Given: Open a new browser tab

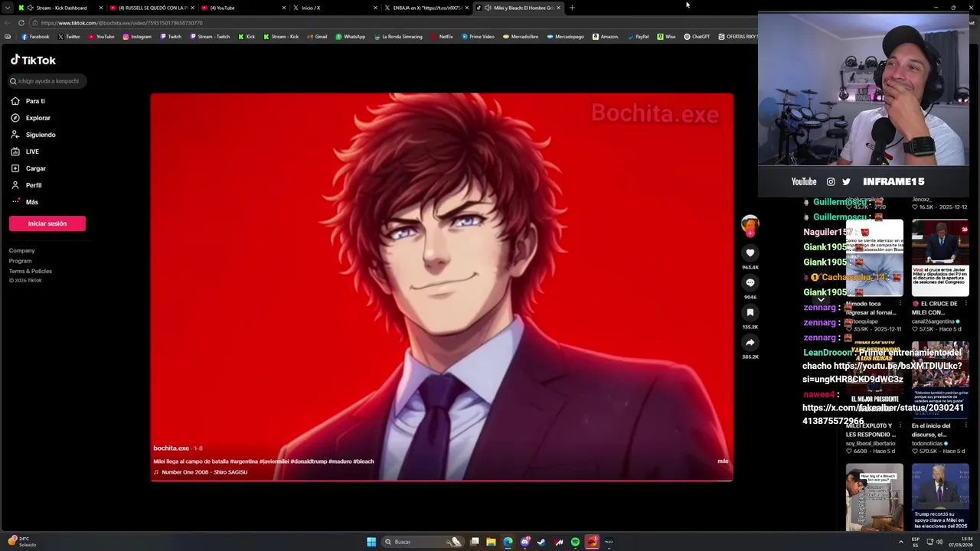Looking at the screenshot, I should click(572, 8).
